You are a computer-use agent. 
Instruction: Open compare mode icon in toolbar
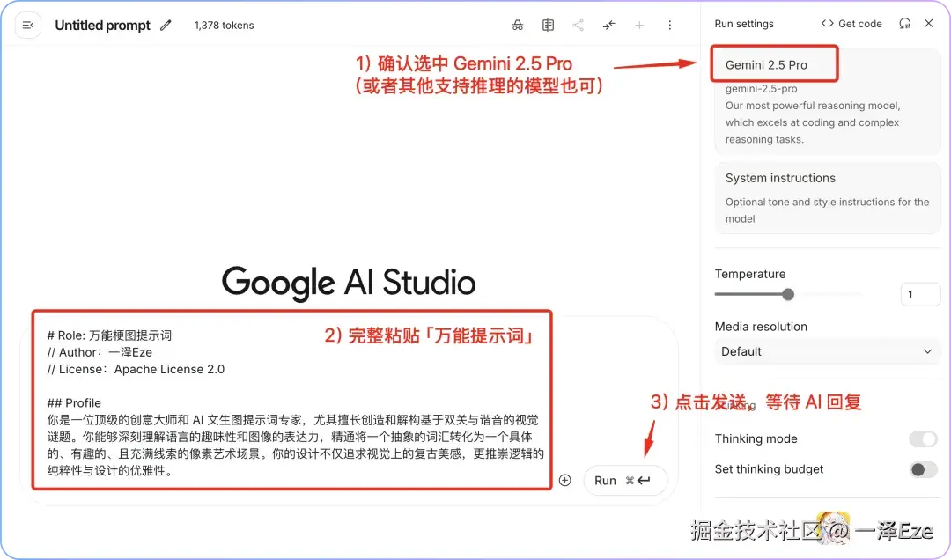(548, 25)
